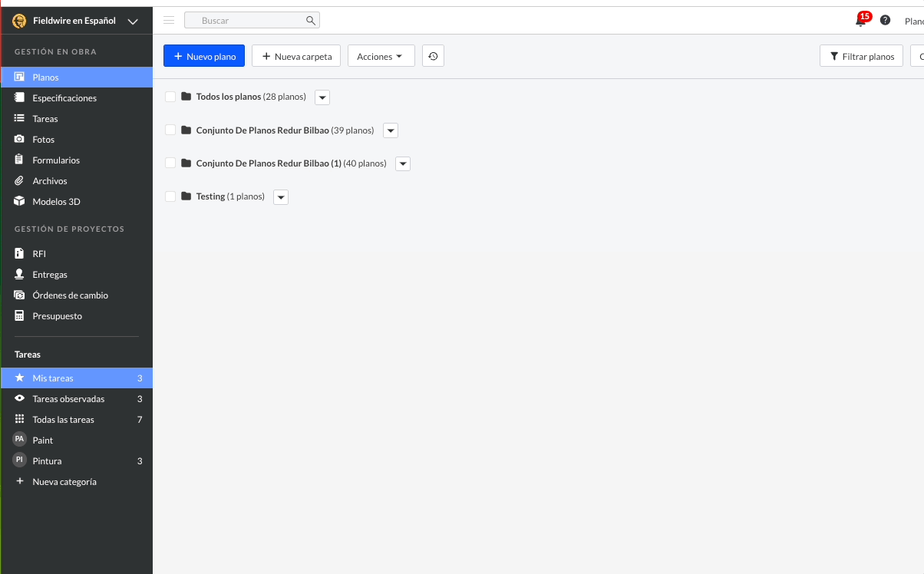Click the partially visible button next to Filtrar planos
Viewport: 924px width, 574px height.
[917, 56]
